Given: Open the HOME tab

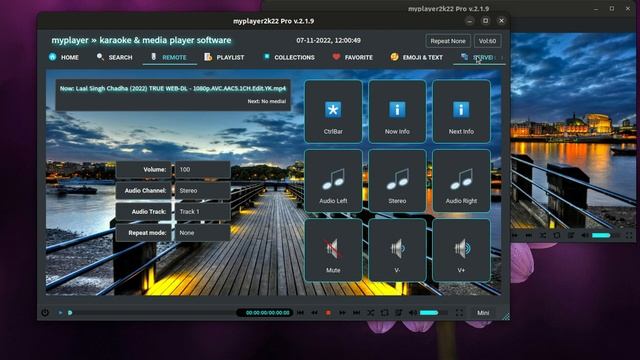Looking at the screenshot, I should pyautogui.click(x=64, y=57).
